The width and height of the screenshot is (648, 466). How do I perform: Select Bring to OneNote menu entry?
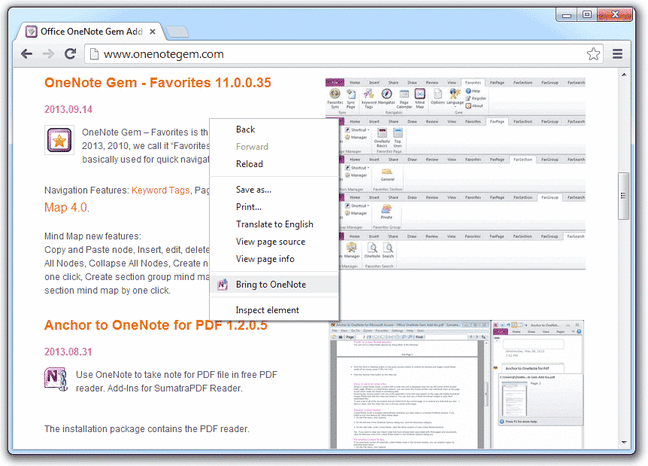(274, 285)
